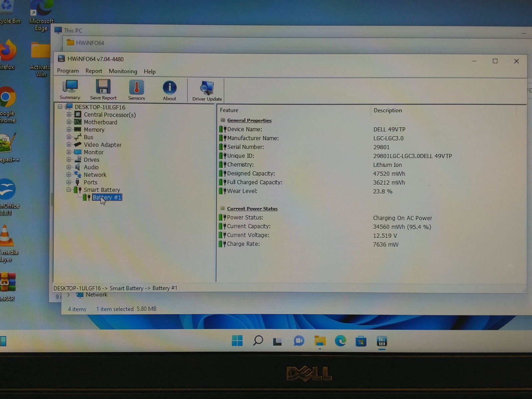
Task: Open the Notepad++ desktop shortcut
Action: pos(9,147)
